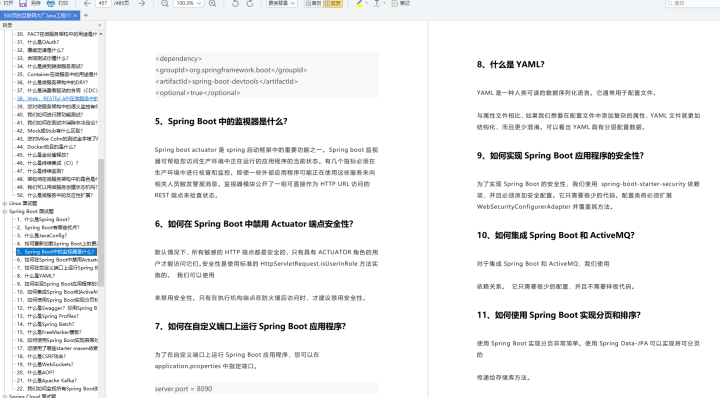Viewport: 720px width, 398px height.
Task: Click heading 5、Spring Boot 中的监视器是什么?
Action: coord(221,122)
